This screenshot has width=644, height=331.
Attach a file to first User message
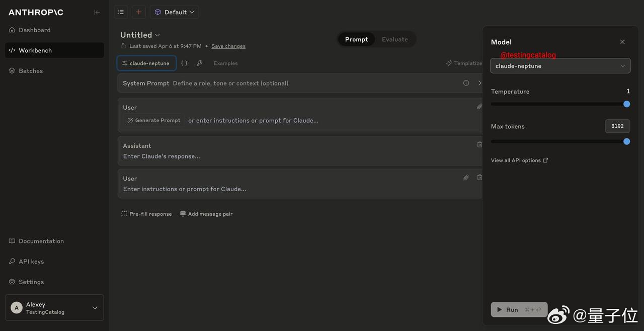(479, 107)
